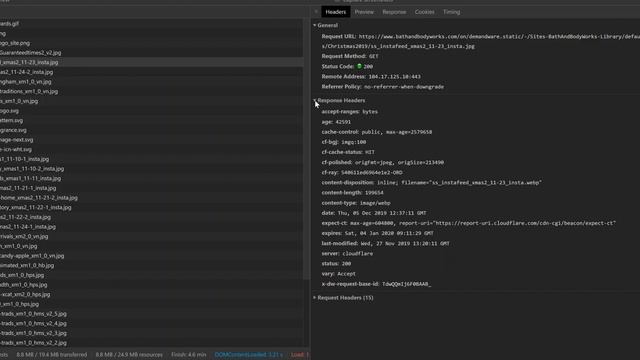Click the x-dw-request-base-id row
Screen dimensions: 640x360
point(376,284)
